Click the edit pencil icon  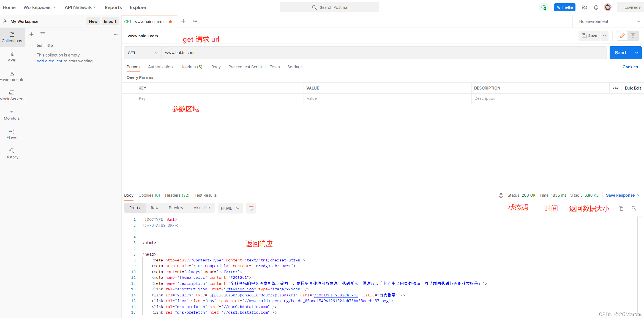pos(622,36)
